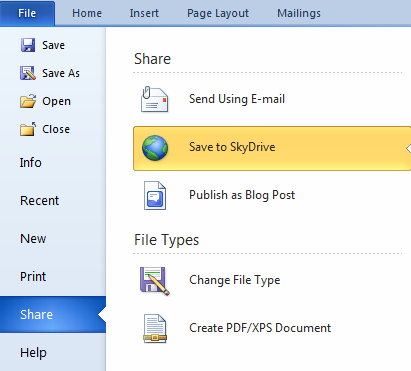Click the Close folder icon
This screenshot has height=371, width=411.
tap(28, 129)
